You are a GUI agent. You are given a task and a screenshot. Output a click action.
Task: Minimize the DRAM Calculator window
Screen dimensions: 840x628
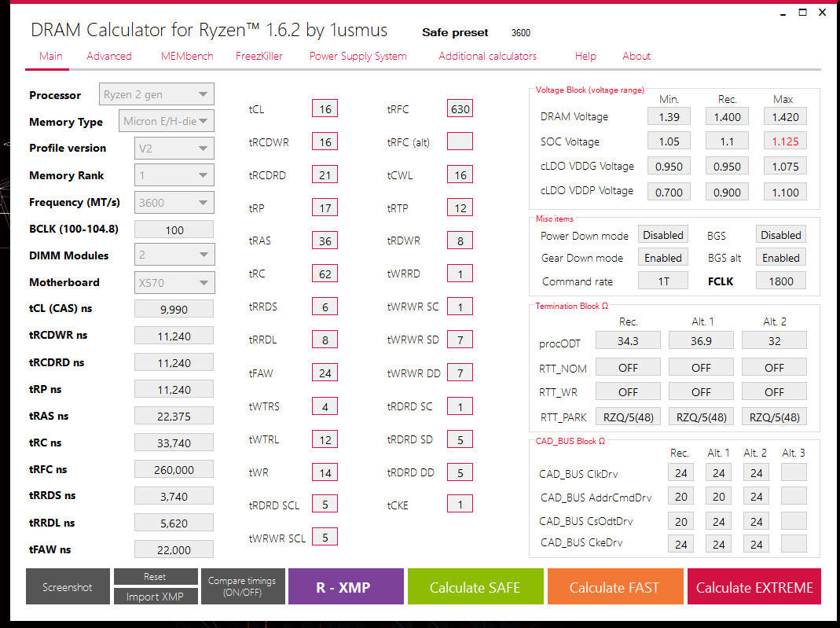pyautogui.click(x=783, y=13)
